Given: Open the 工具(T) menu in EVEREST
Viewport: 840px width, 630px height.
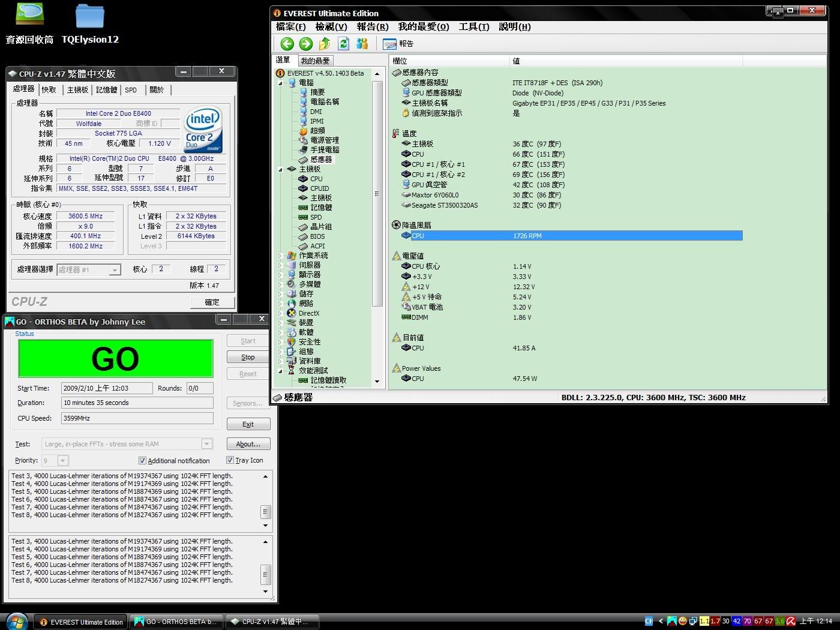Looking at the screenshot, I should click(474, 27).
